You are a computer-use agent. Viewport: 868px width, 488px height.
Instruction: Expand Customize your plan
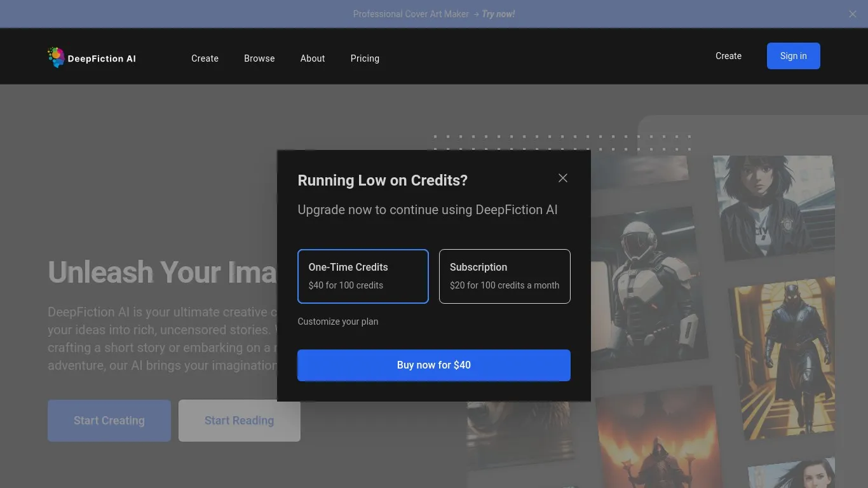[337, 322]
